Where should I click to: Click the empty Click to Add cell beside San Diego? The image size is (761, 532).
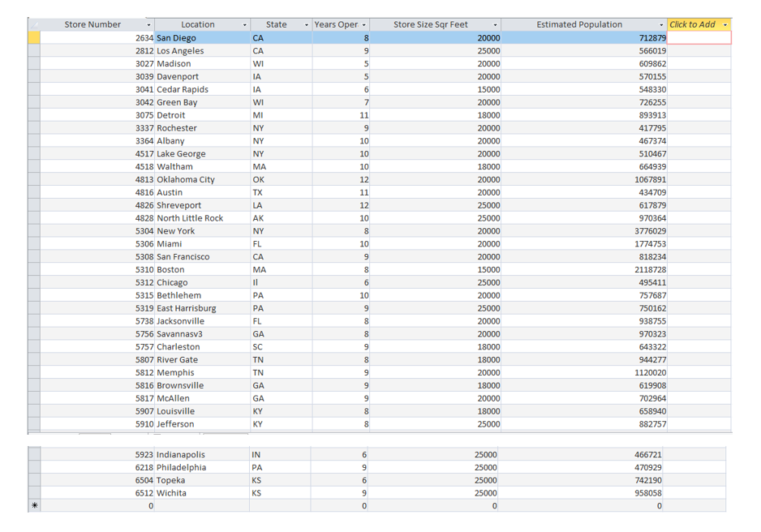(698, 37)
